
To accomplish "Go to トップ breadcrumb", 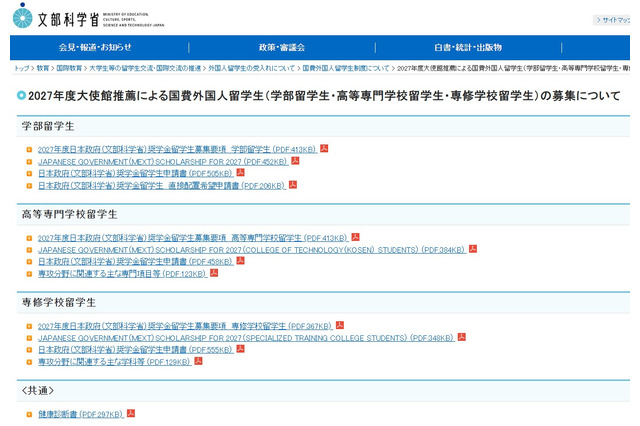I will pos(21,68).
